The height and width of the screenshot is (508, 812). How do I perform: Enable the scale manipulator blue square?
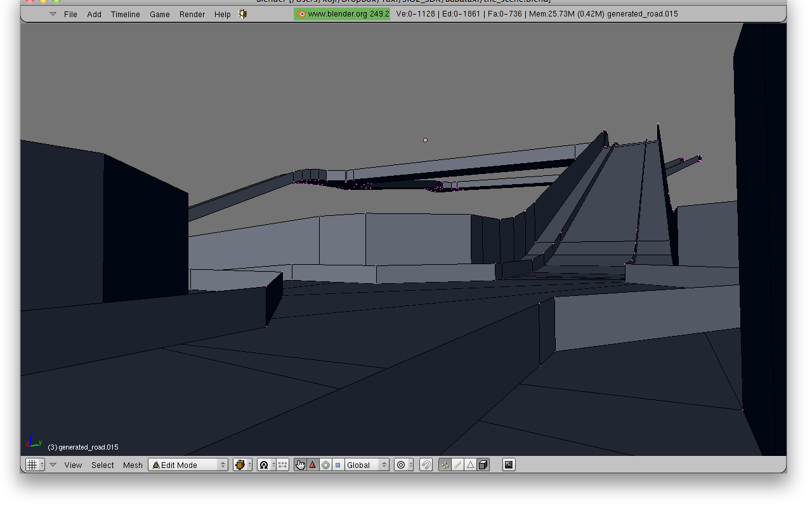click(337, 465)
